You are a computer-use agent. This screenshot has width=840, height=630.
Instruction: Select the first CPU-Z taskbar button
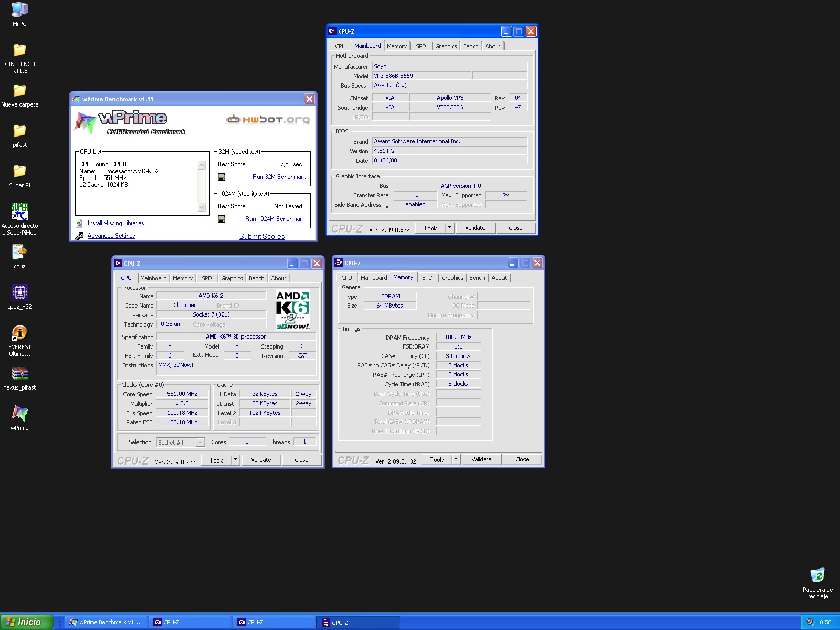coord(190,622)
